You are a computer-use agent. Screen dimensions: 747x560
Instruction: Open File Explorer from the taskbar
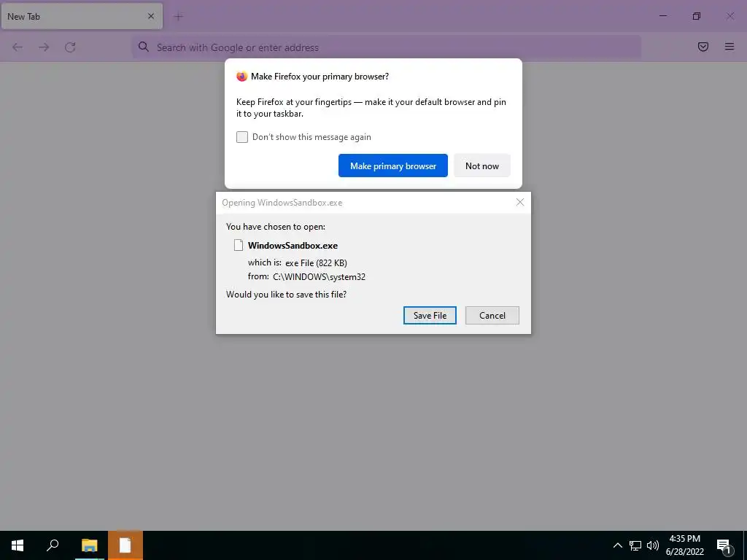pos(90,545)
